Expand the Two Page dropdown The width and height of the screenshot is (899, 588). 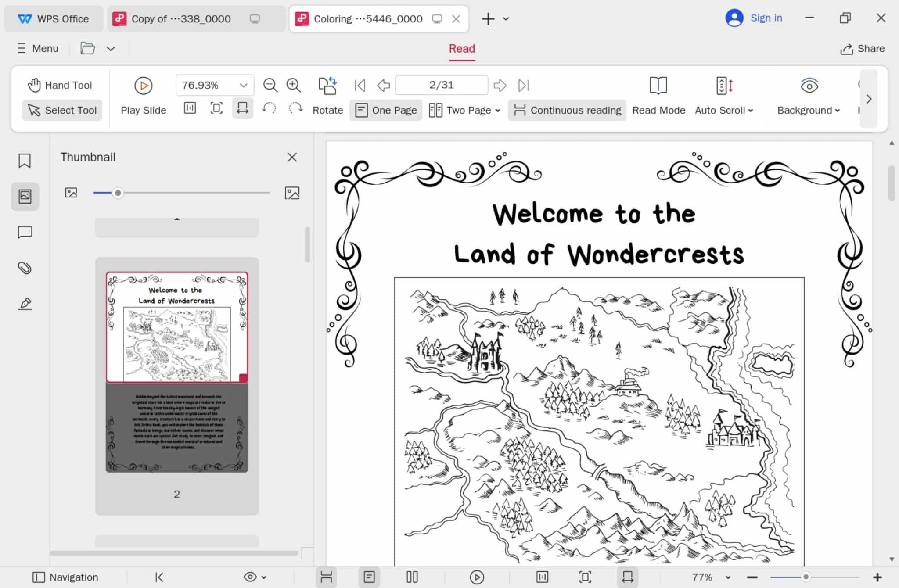498,111
